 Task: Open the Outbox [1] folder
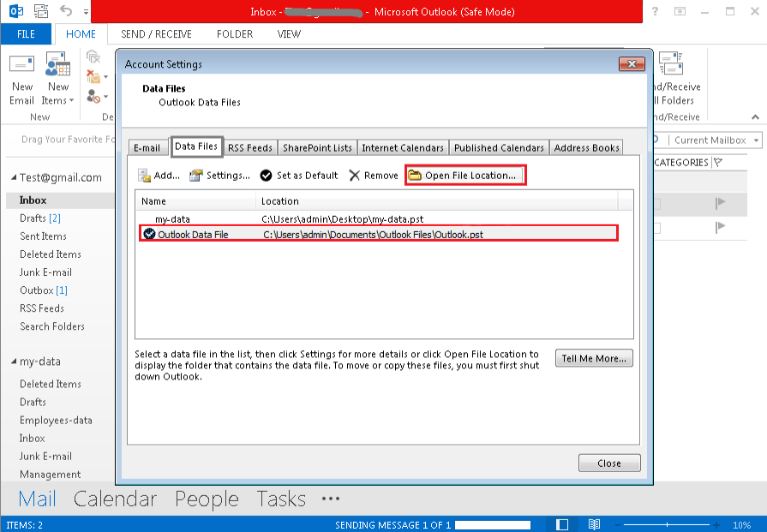pyautogui.click(x=44, y=290)
